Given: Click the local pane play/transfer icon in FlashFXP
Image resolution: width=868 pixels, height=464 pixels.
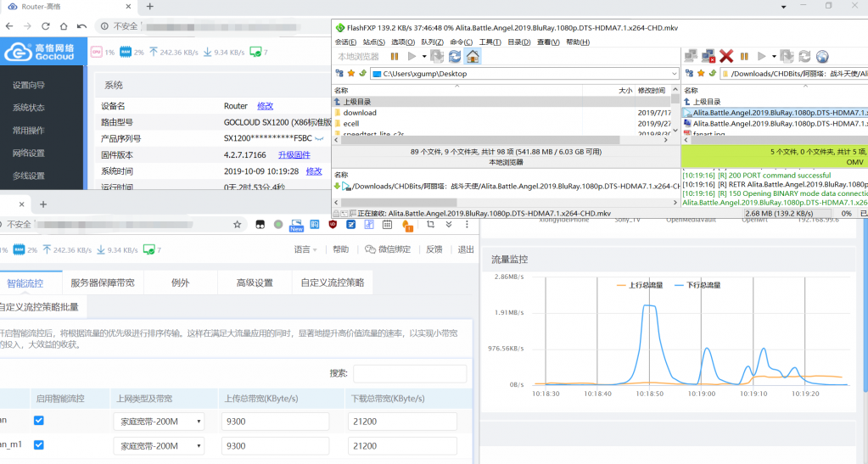Looking at the screenshot, I should pos(412,57).
